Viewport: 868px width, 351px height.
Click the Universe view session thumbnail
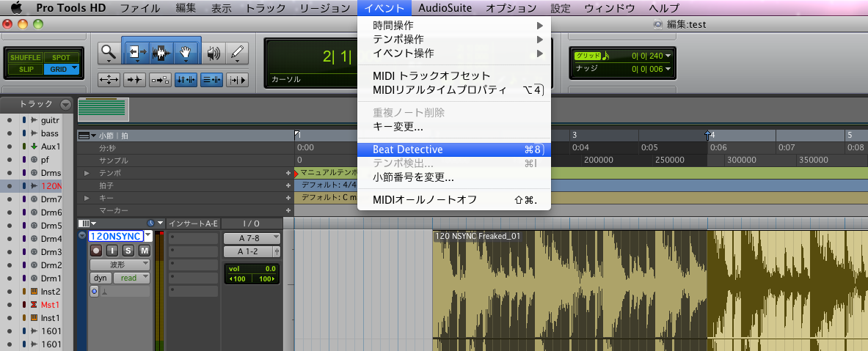click(x=103, y=109)
